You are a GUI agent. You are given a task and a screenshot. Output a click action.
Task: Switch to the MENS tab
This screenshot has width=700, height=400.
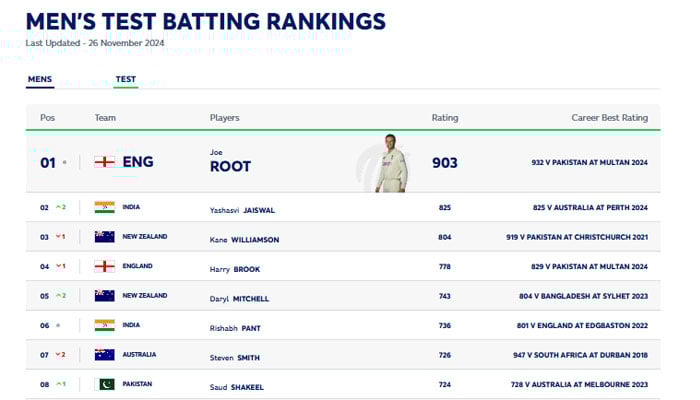(40, 79)
